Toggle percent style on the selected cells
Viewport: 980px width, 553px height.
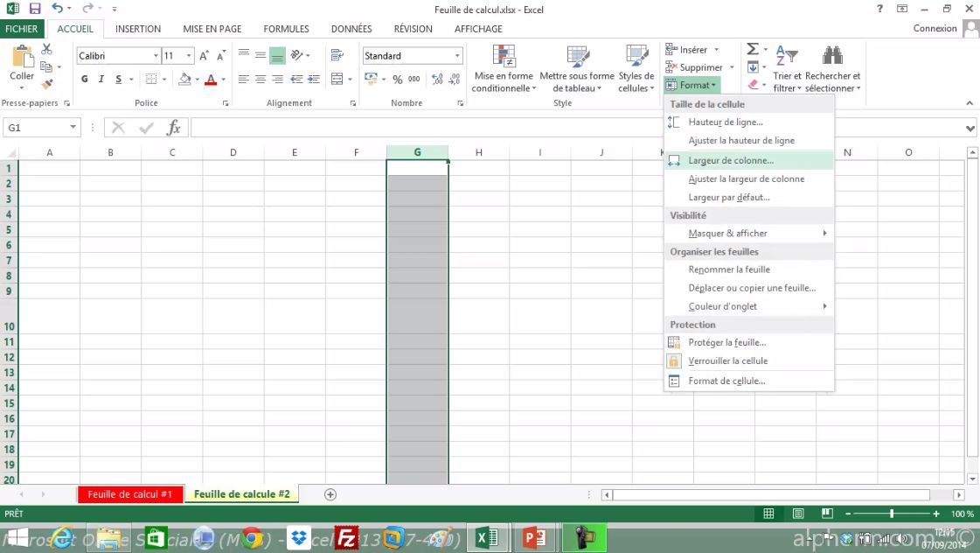[399, 79]
